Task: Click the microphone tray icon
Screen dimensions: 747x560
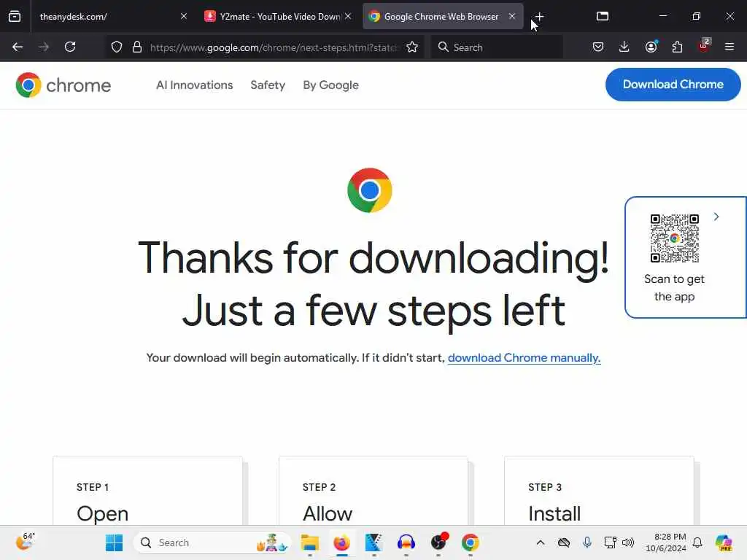Action: coord(587,542)
